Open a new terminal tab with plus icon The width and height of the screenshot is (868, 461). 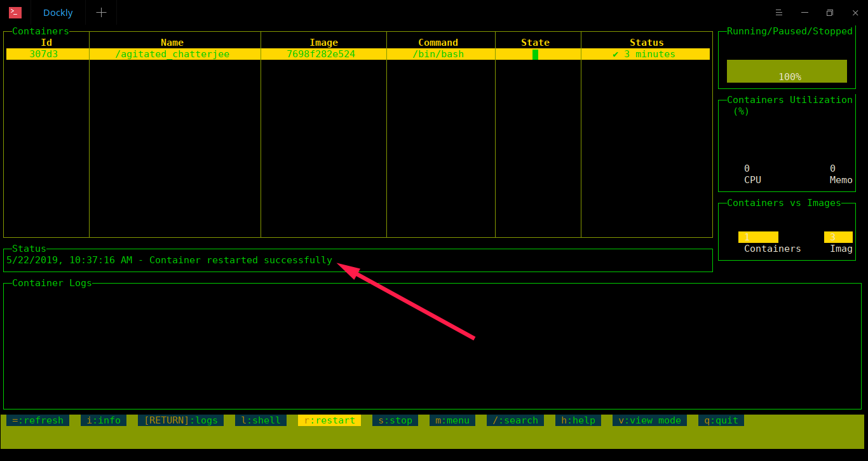click(x=101, y=13)
